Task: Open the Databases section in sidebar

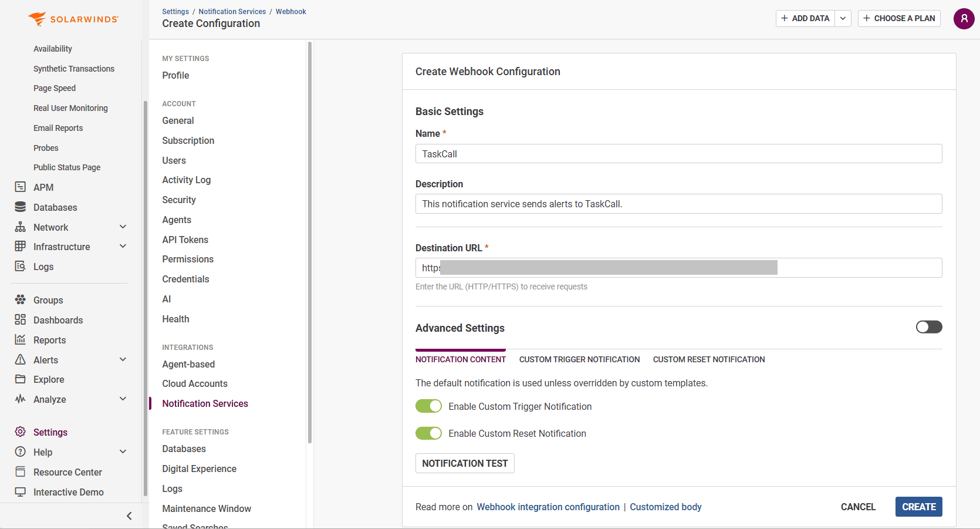Action: pos(55,207)
